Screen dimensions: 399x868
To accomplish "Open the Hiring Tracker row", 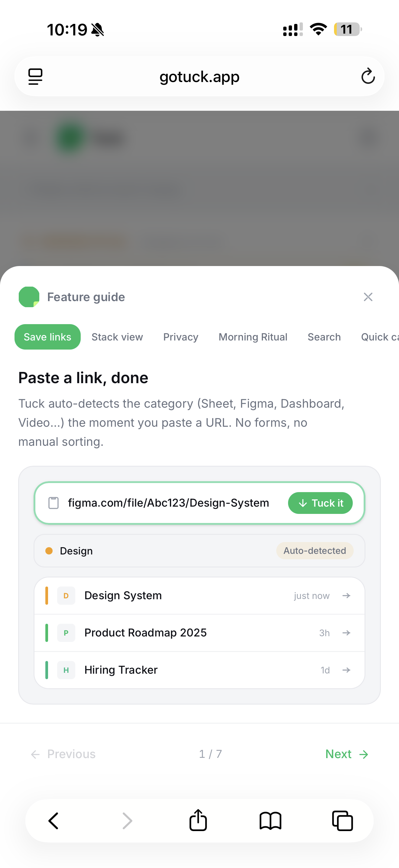I will tap(199, 670).
